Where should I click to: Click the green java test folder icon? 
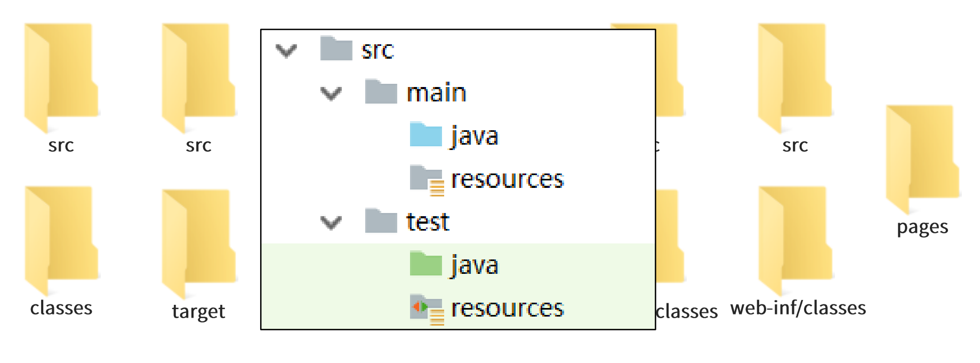click(x=425, y=264)
